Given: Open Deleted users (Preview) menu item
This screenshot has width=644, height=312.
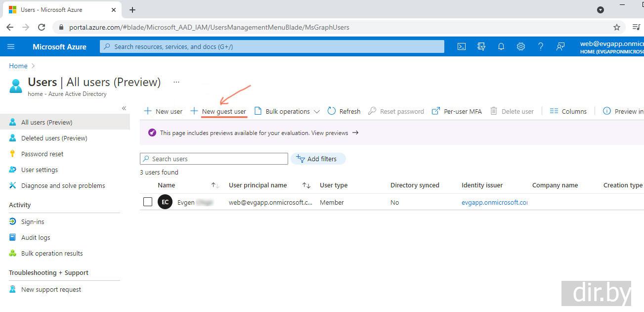Looking at the screenshot, I should point(54,138).
